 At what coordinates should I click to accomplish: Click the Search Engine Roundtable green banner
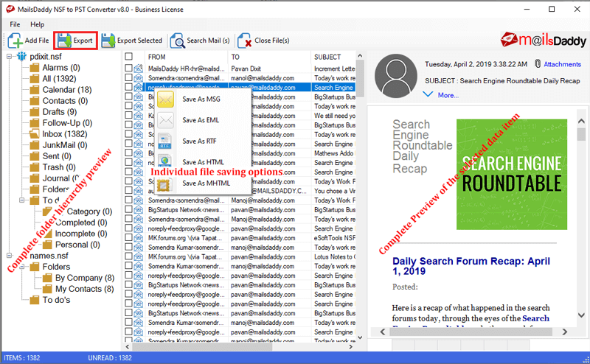point(512,175)
